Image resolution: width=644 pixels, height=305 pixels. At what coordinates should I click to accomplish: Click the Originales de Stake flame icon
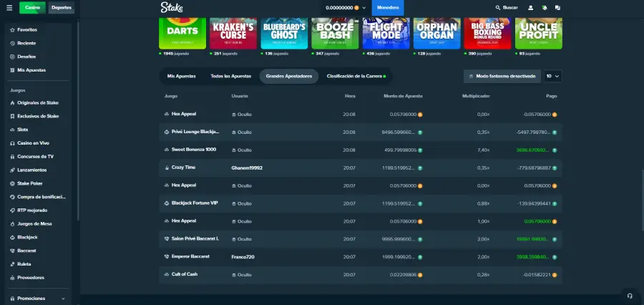(x=13, y=103)
